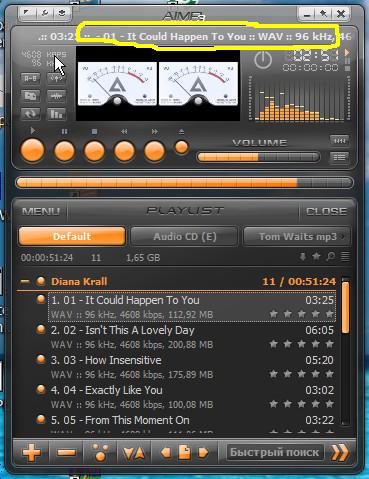Click the VOLUME slider bar
The width and height of the screenshot is (369, 479).
click(x=258, y=157)
